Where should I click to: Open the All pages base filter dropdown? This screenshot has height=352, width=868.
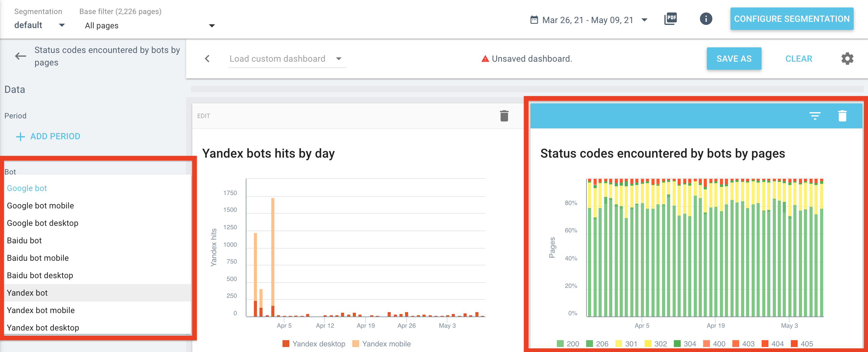tap(150, 26)
